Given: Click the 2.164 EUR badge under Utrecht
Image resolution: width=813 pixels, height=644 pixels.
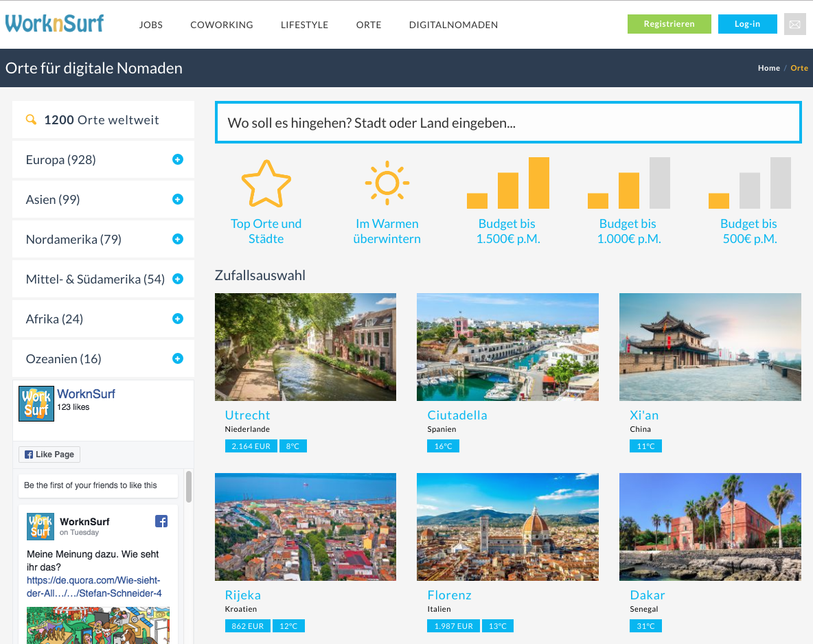Looking at the screenshot, I should [251, 446].
